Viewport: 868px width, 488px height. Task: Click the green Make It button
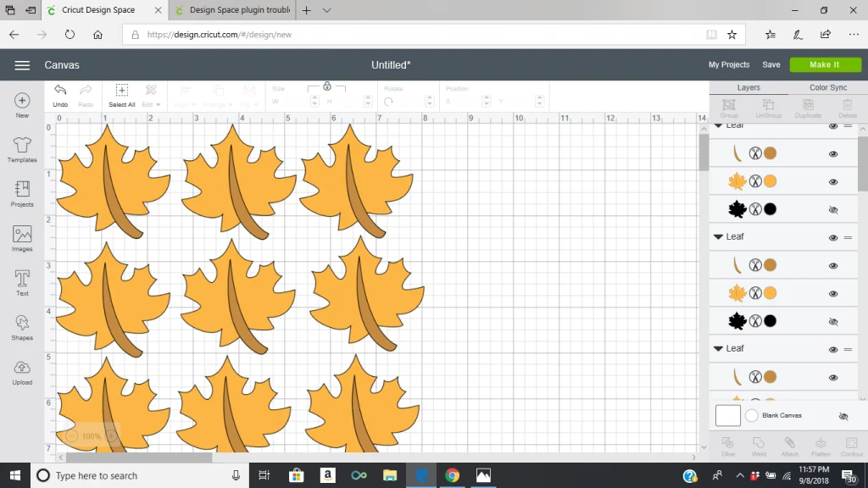point(824,64)
